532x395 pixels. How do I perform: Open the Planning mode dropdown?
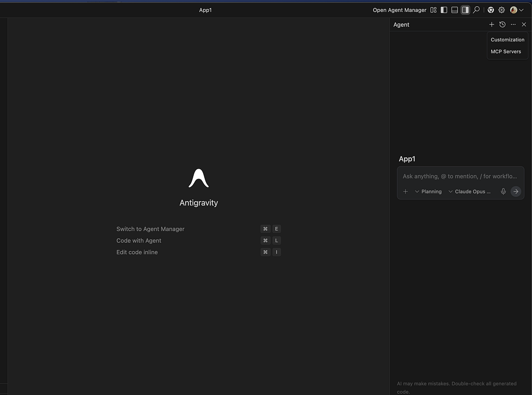coord(428,191)
